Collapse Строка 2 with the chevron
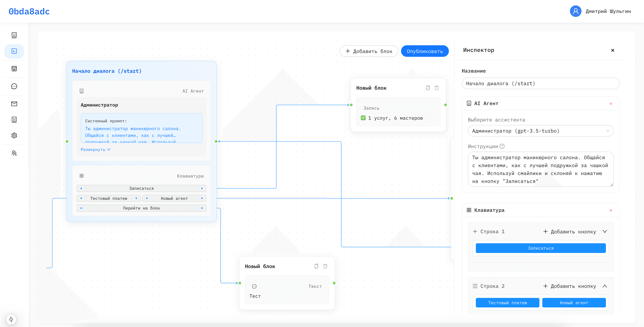 605,286
